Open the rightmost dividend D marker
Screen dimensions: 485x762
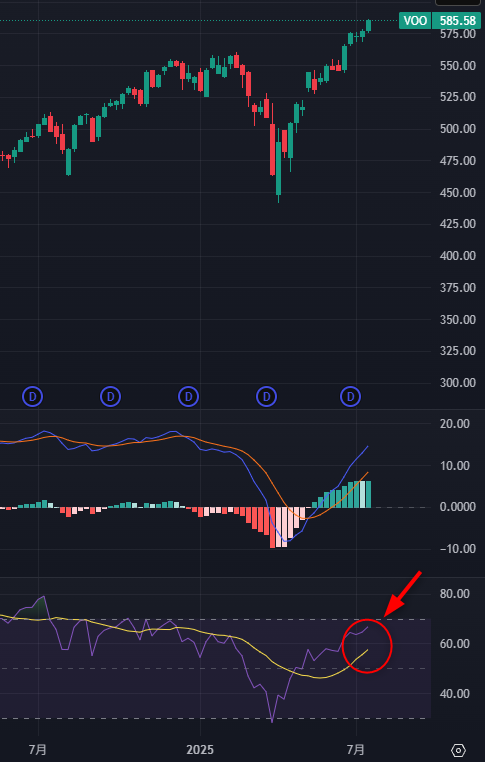pyautogui.click(x=350, y=397)
